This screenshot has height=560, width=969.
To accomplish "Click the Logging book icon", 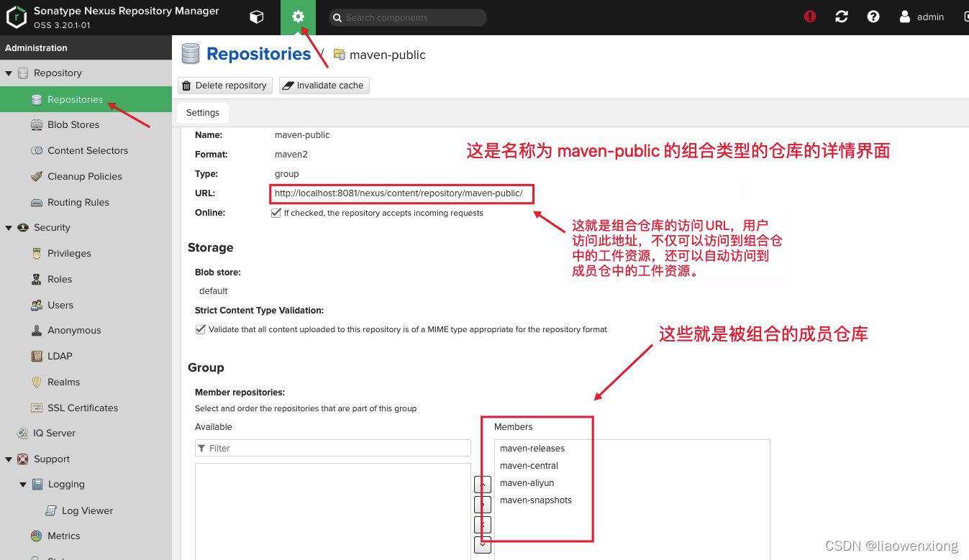I will pyautogui.click(x=37, y=485).
